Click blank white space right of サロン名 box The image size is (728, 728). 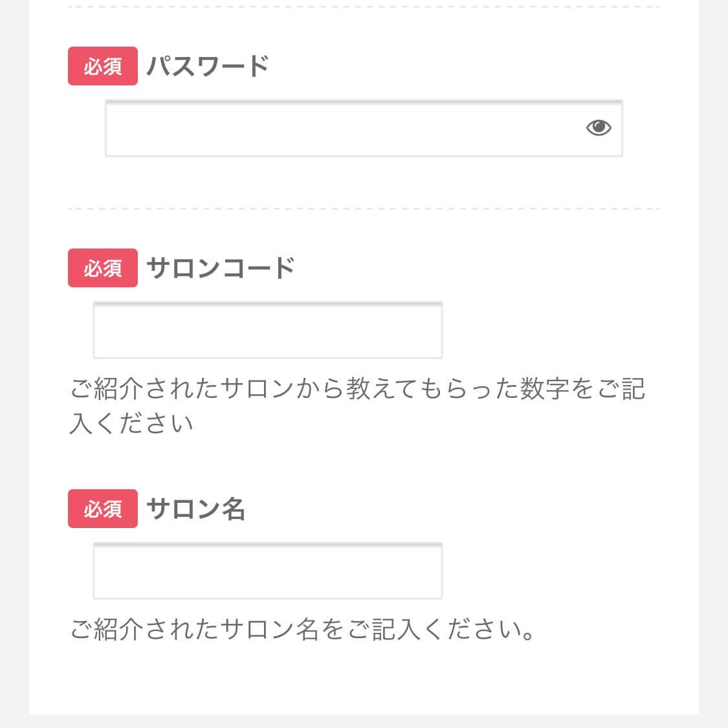coord(551,571)
